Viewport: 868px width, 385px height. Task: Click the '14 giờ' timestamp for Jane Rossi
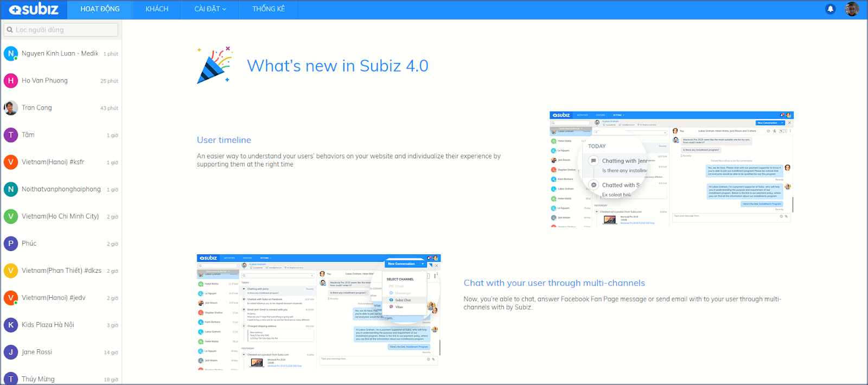111,352
